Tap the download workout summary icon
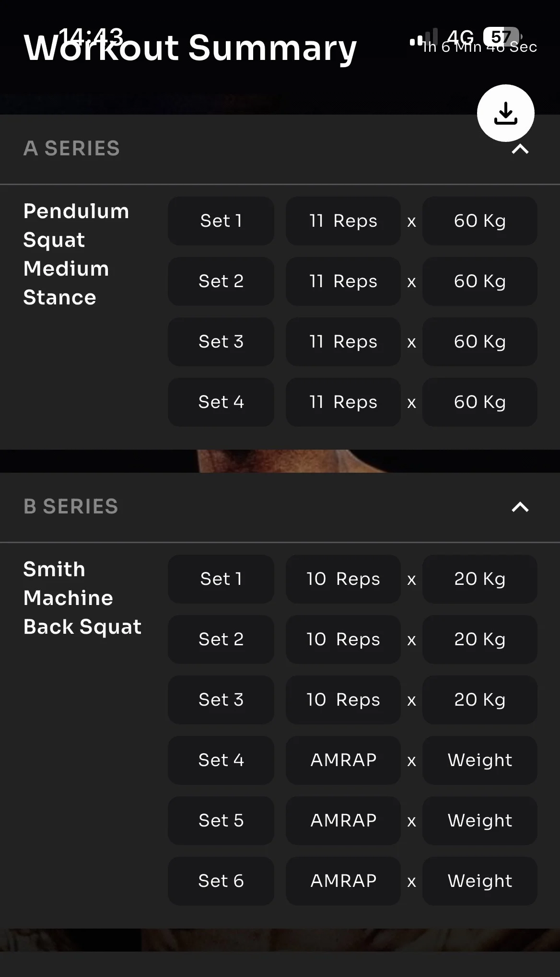 tap(505, 113)
